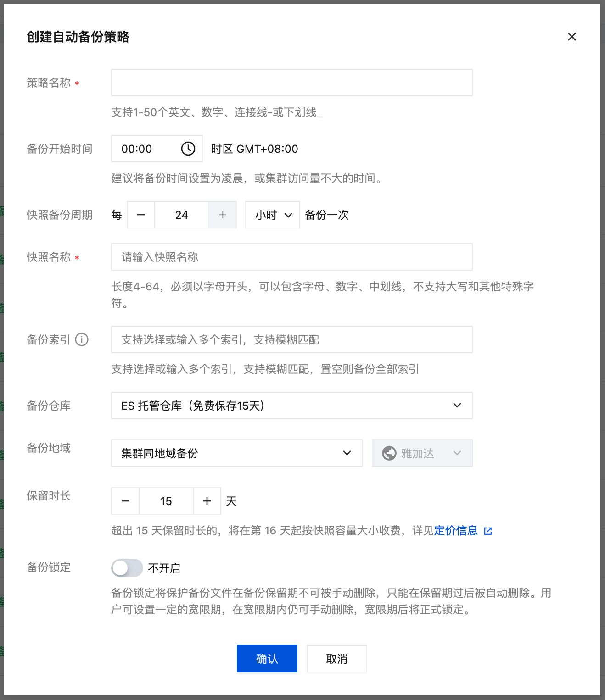The height and width of the screenshot is (700, 605).
Task: Increase 保留时长 days with plus button
Action: tap(207, 501)
